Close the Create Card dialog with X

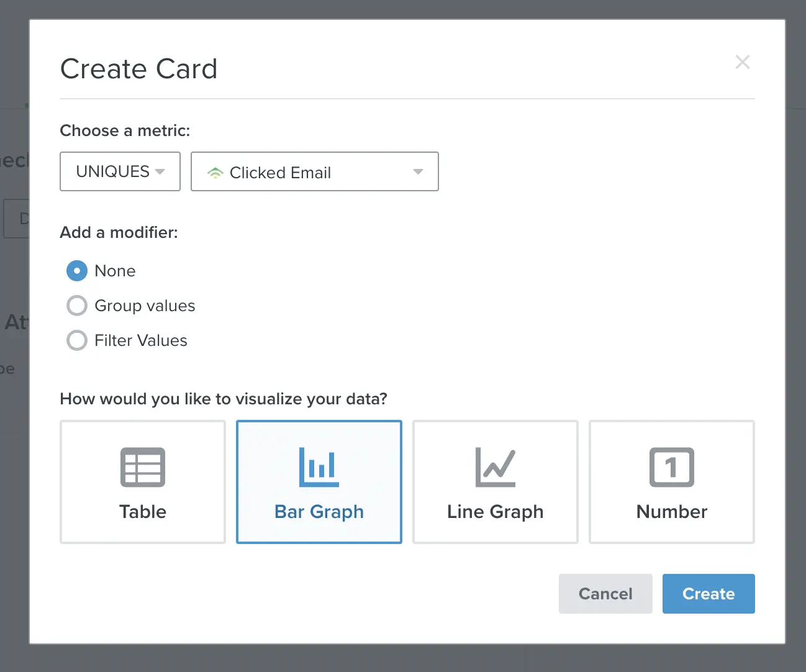(743, 61)
